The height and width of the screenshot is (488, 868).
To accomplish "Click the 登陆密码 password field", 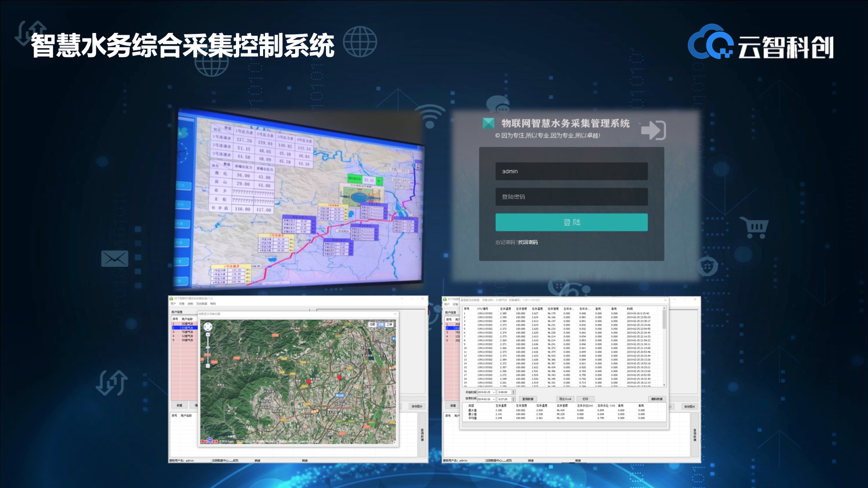I will pos(571,197).
